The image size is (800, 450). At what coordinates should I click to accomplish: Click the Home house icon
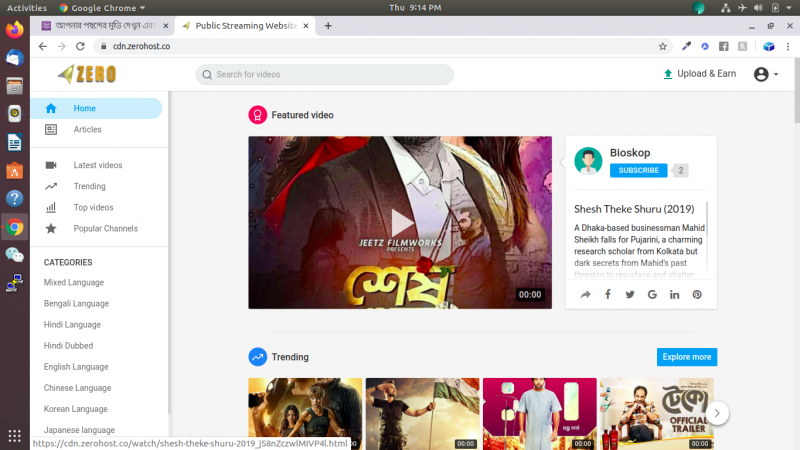tap(51, 108)
